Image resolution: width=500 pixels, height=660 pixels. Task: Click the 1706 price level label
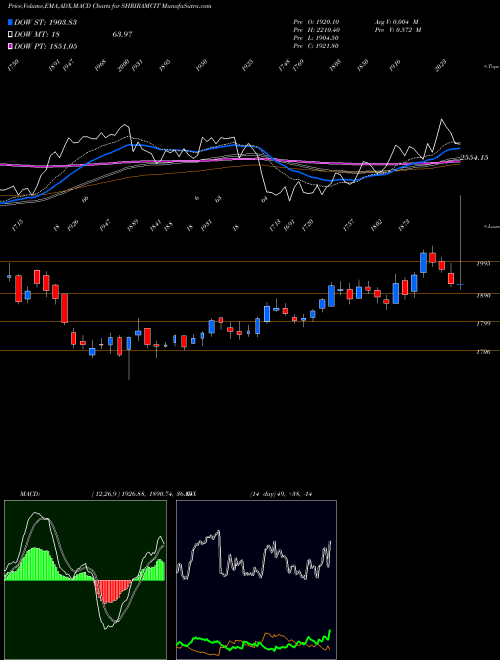pyautogui.click(x=483, y=352)
